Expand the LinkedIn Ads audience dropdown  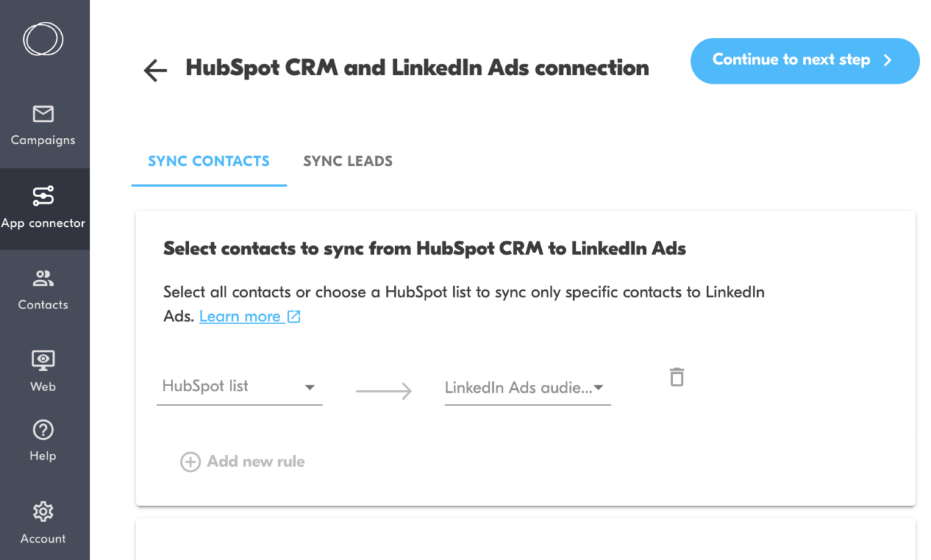[522, 388]
